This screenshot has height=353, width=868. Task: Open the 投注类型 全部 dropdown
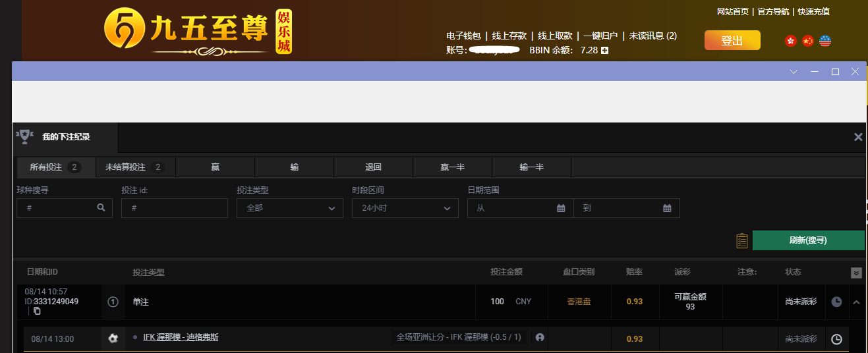point(290,207)
